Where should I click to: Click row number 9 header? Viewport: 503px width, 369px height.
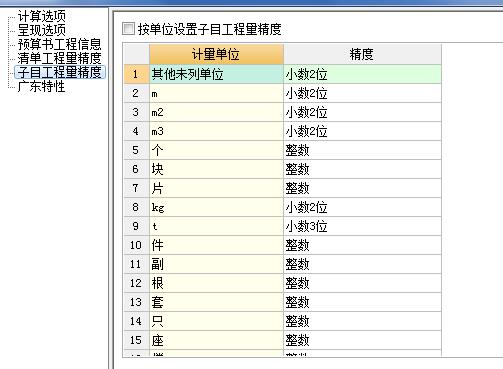coord(136,226)
